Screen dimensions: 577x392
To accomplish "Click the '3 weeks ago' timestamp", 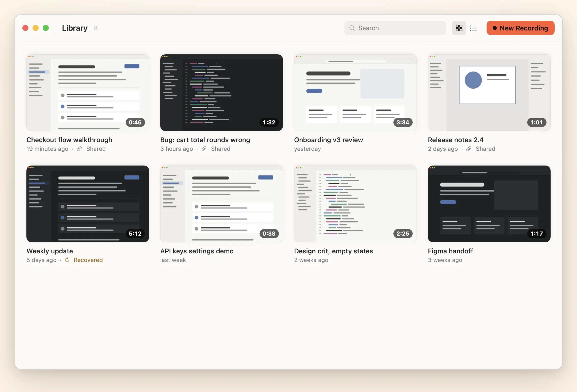I will (x=445, y=260).
